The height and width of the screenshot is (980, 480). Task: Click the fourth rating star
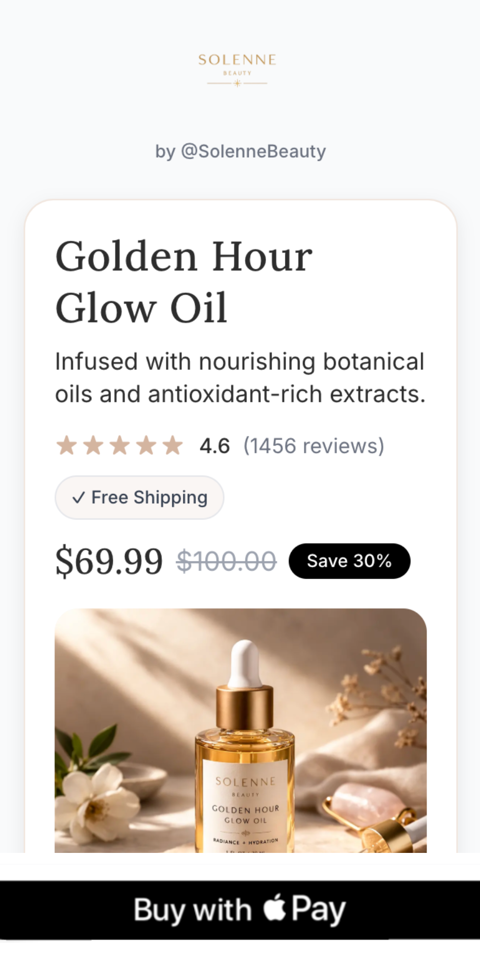click(146, 445)
